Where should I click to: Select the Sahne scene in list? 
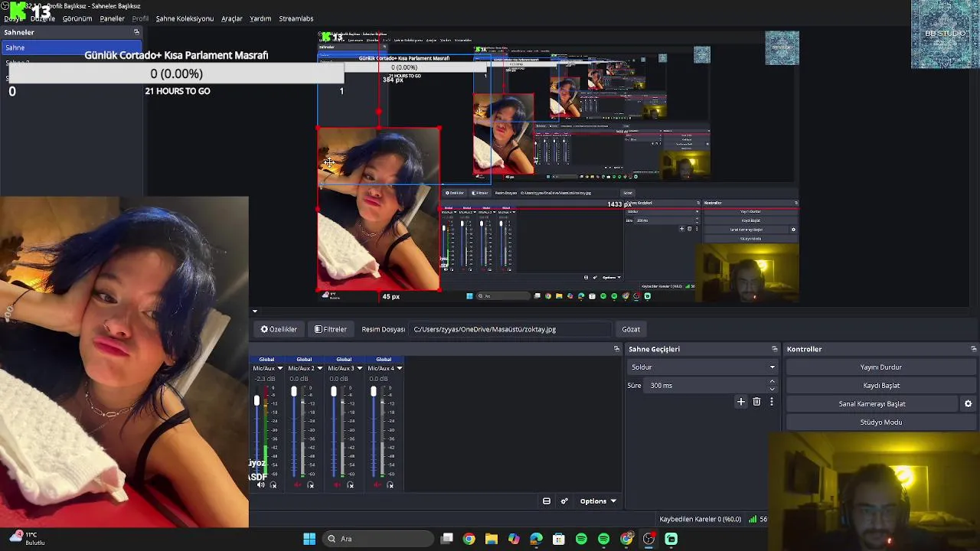pos(70,47)
